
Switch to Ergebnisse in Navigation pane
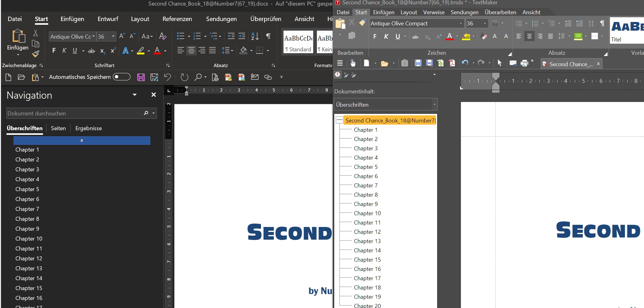(88, 128)
